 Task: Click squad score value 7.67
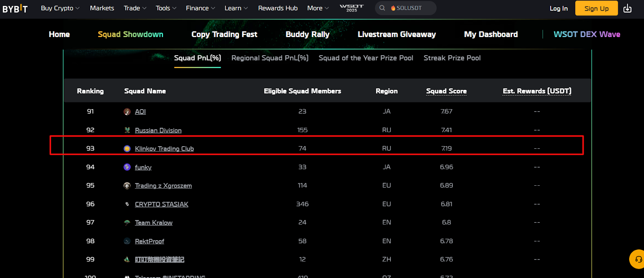click(x=446, y=112)
